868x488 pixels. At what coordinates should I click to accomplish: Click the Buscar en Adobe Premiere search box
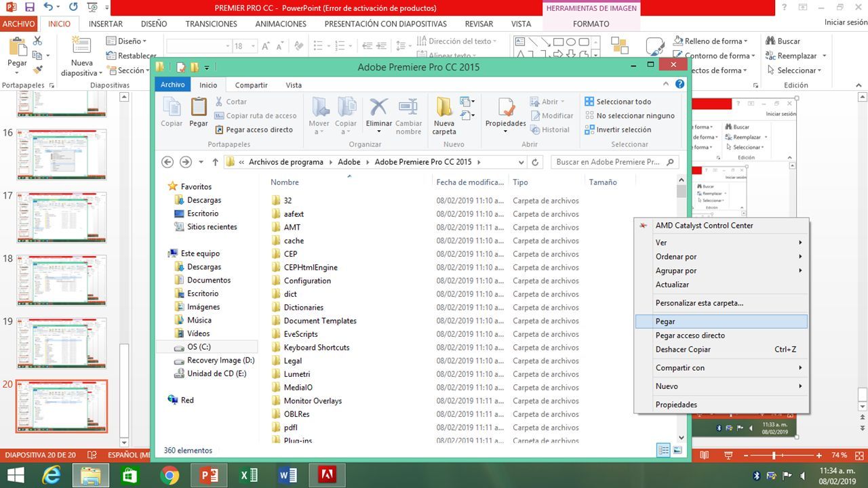click(614, 162)
